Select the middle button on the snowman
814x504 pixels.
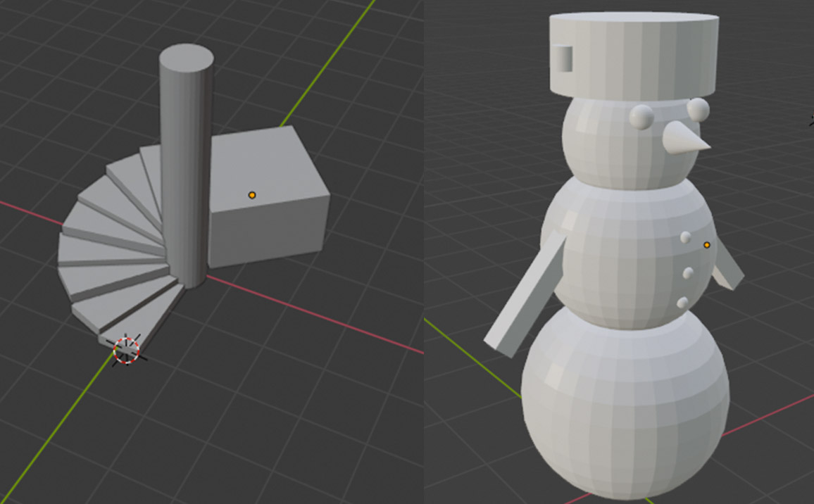pyautogui.click(x=689, y=273)
